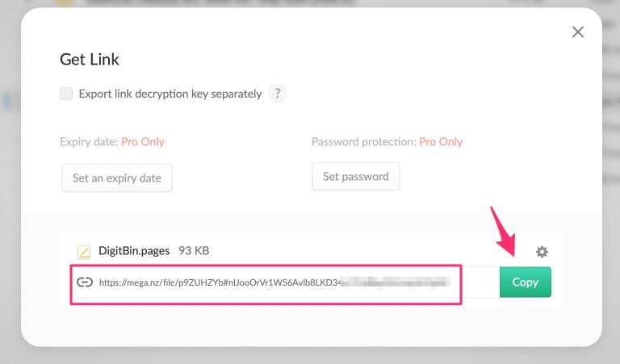Image resolution: width=620 pixels, height=364 pixels.
Task: Click the chain link icon
Action: 85,282
